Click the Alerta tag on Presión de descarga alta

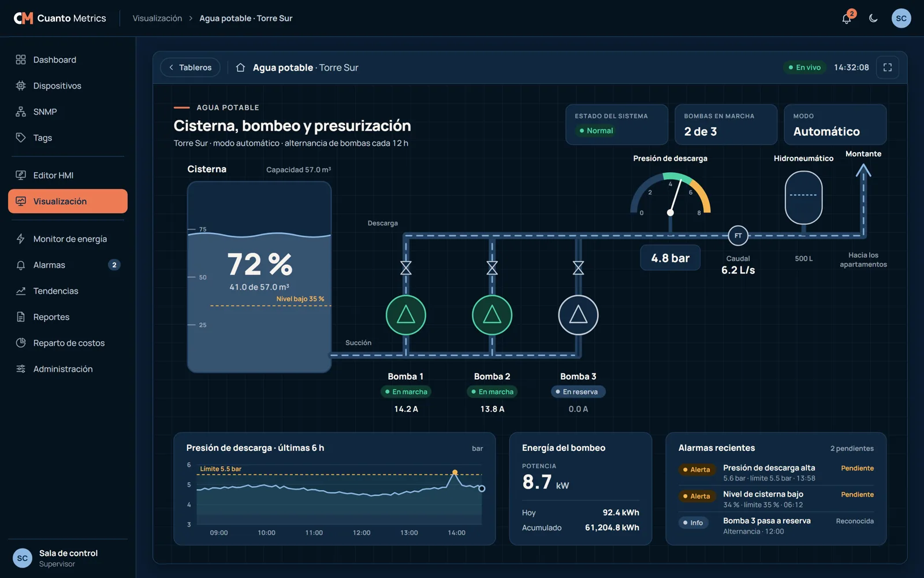697,469
